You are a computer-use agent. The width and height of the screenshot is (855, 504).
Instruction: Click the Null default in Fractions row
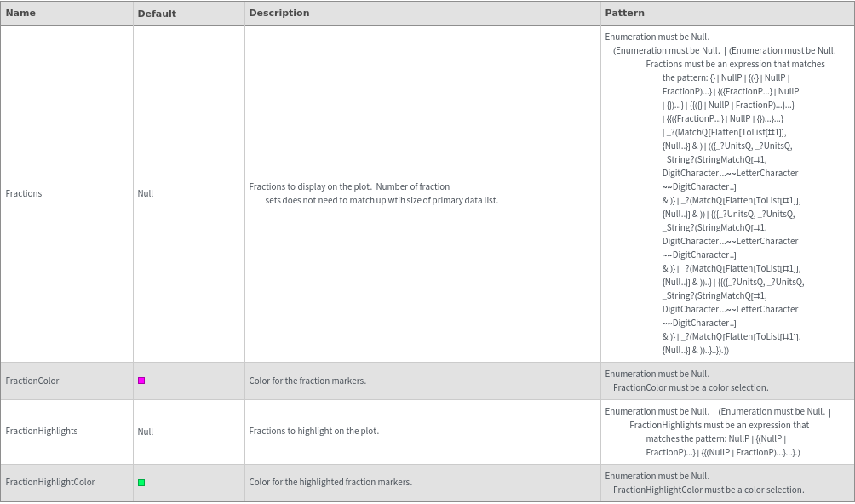pyautogui.click(x=146, y=193)
